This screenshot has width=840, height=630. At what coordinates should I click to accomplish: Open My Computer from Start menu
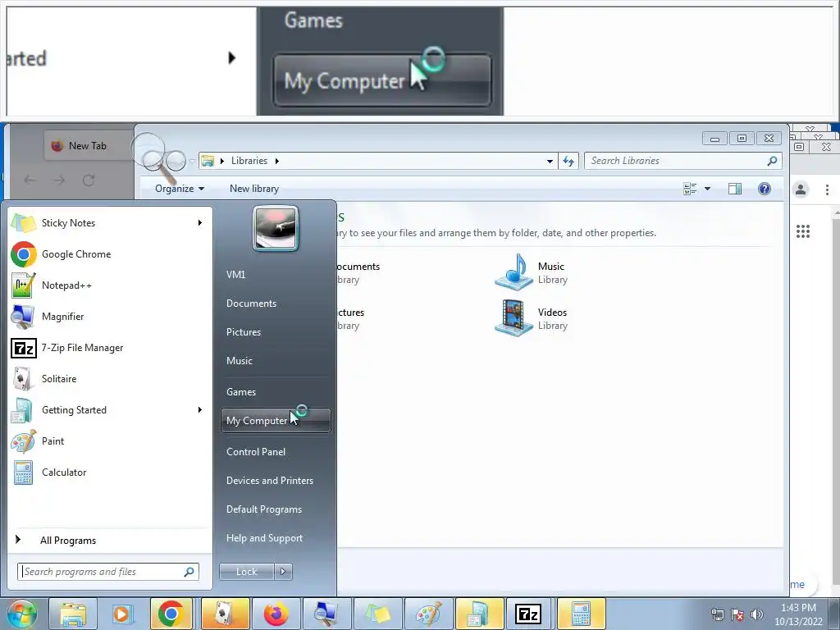276,421
